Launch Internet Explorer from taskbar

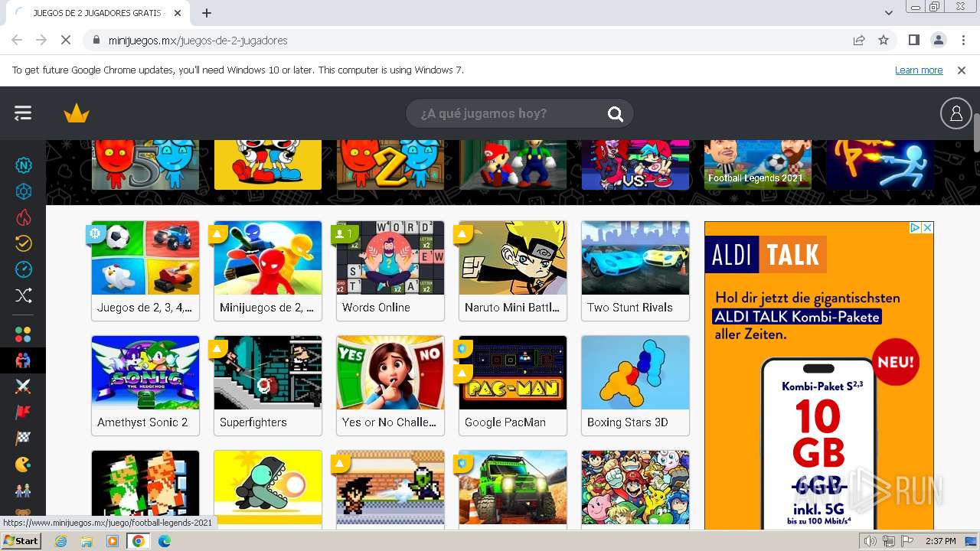[x=61, y=541]
